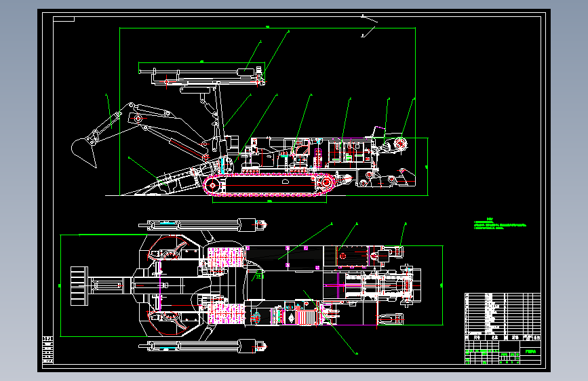Click the conveyor tail roller at the machine's rear
The width and height of the screenshot is (588, 381).
tap(401, 144)
